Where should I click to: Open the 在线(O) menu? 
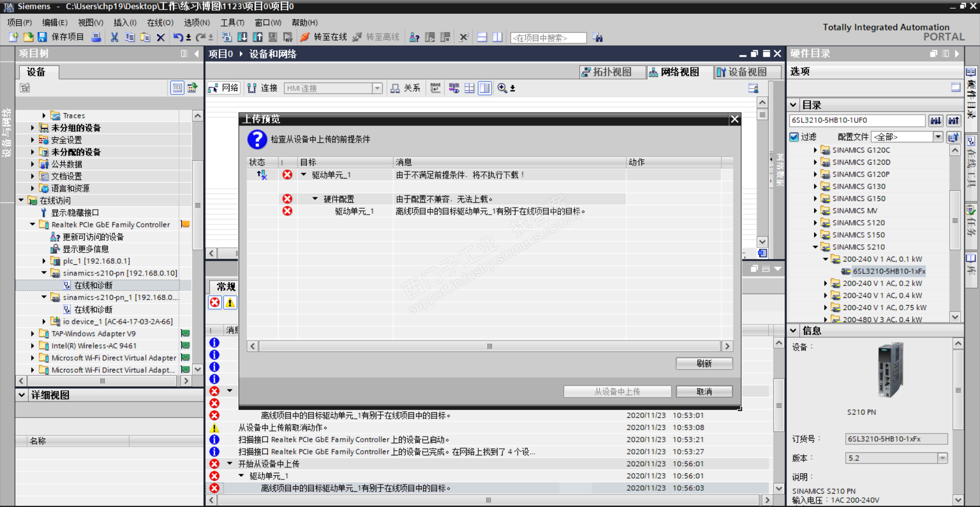160,22
